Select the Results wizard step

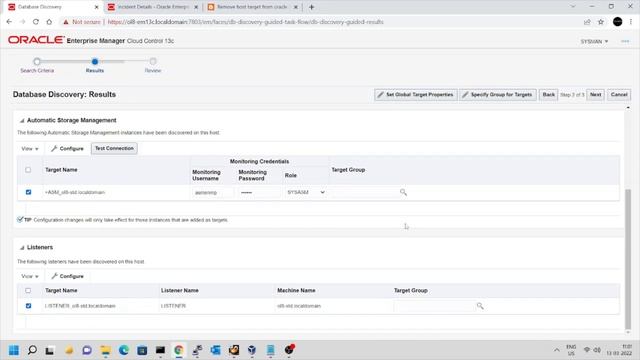95,65
